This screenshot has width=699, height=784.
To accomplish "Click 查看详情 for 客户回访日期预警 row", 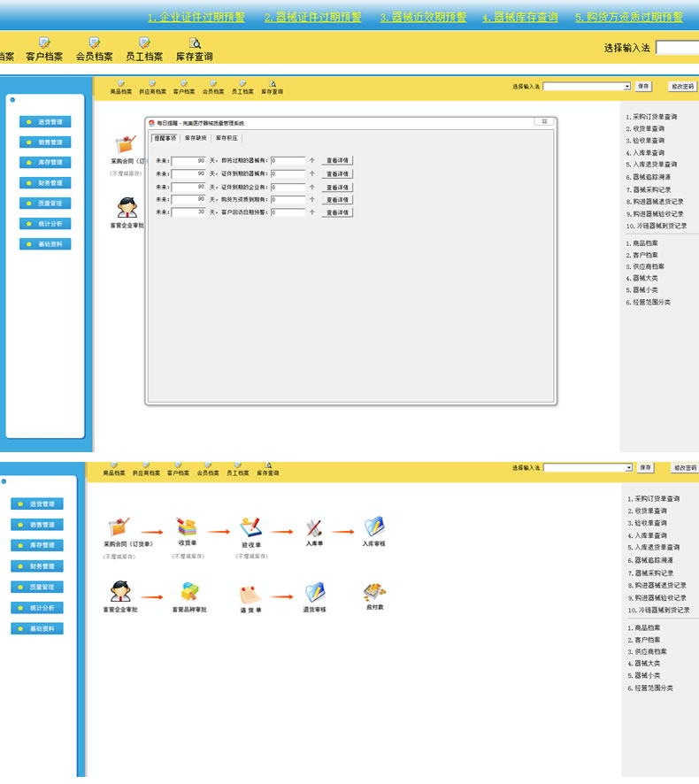I will pyautogui.click(x=337, y=212).
